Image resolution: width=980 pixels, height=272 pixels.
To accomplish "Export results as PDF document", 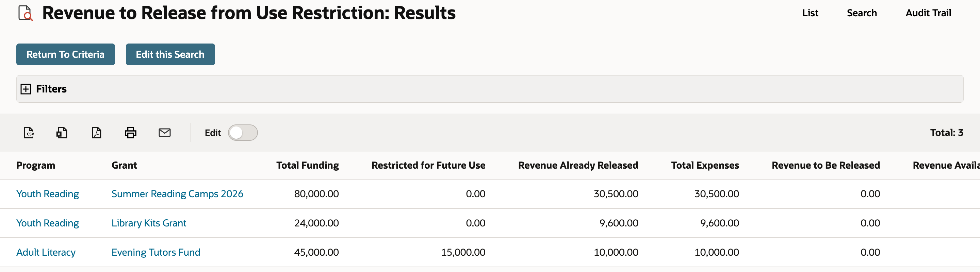I will [x=97, y=133].
